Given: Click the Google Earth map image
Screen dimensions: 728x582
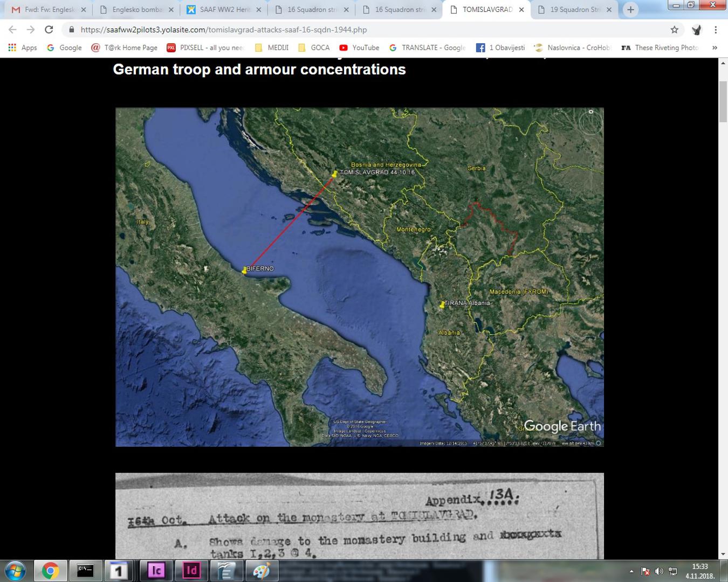Looking at the screenshot, I should pyautogui.click(x=359, y=277).
